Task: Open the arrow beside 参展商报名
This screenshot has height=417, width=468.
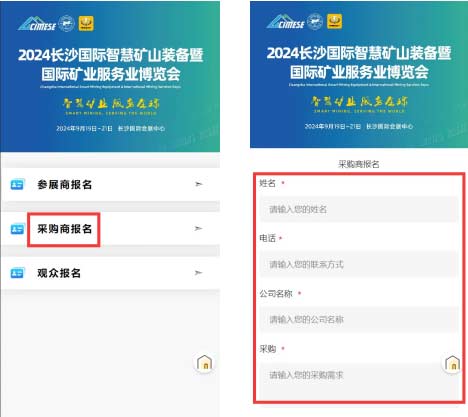Action: coord(199,184)
